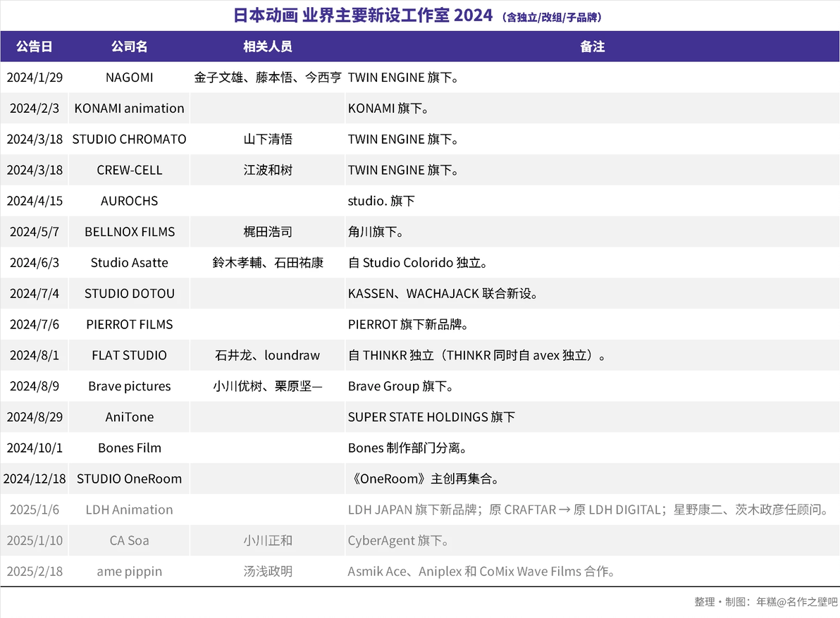Click the note 'Brave Group 旗下'
This screenshot has height=618, width=840.
(400, 386)
